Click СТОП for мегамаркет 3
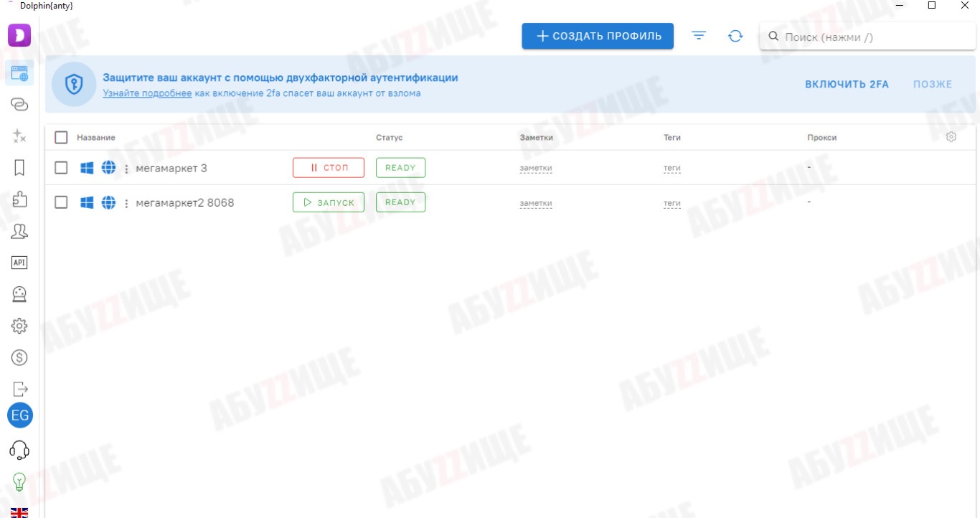Viewport: 980px width, 518px height. click(x=329, y=168)
